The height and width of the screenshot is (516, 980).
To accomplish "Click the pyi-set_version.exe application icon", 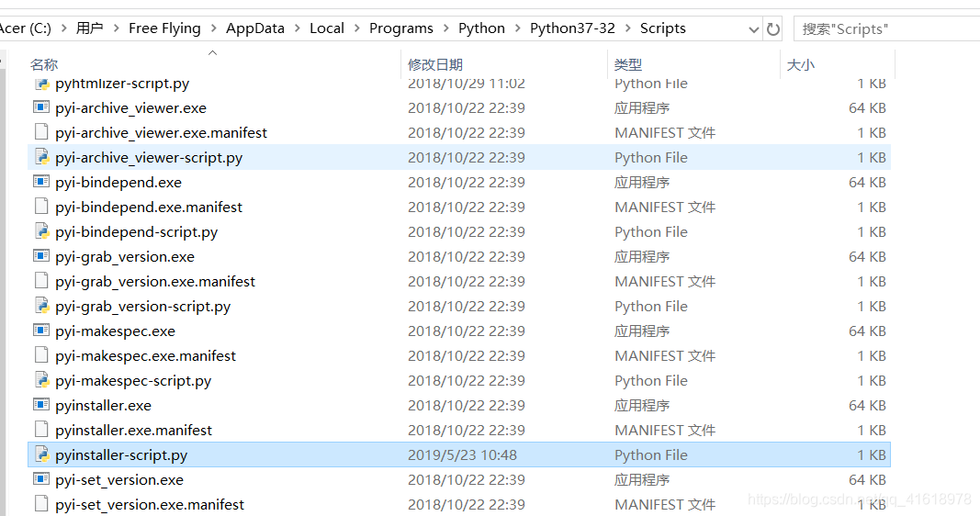I will 41,479.
